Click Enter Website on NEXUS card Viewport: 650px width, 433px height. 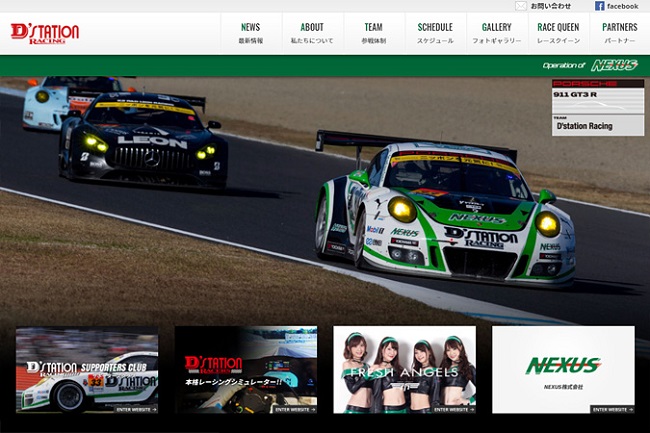coord(613,409)
